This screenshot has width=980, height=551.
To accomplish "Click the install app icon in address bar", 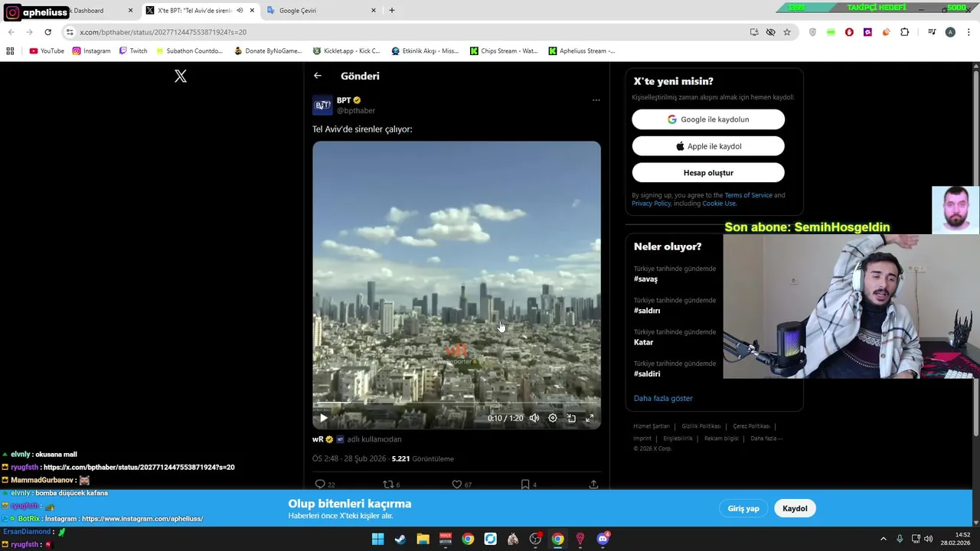I will (x=754, y=32).
